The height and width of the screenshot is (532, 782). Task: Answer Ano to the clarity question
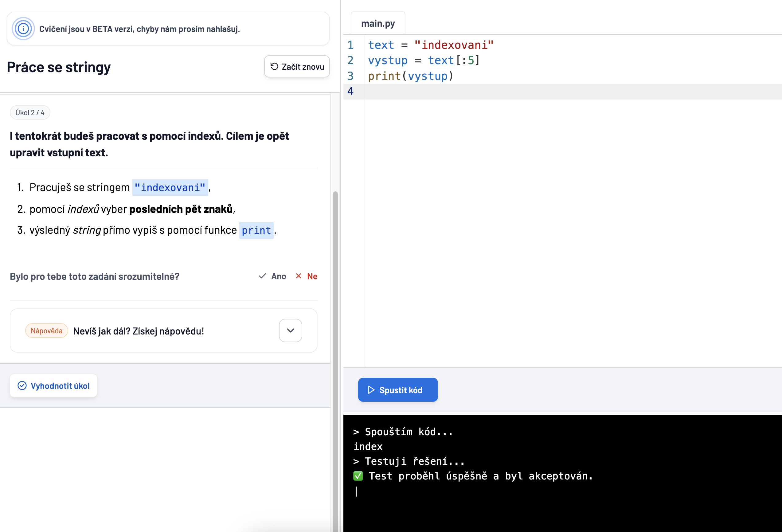click(278, 276)
